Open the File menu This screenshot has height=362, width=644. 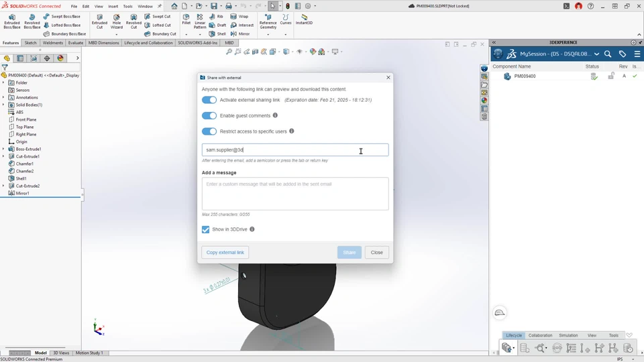click(74, 6)
